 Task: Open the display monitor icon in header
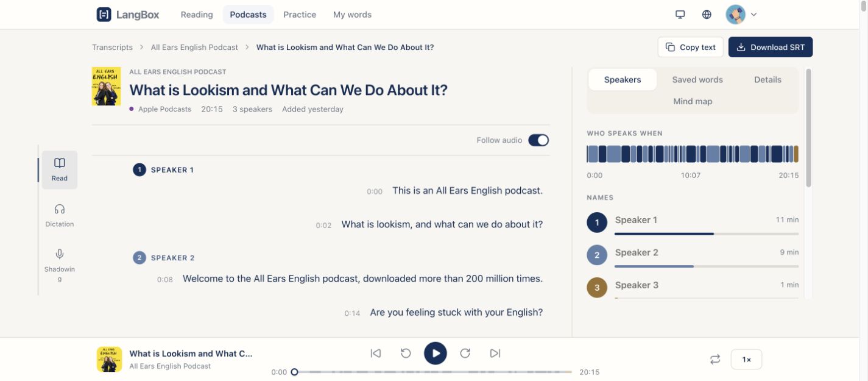pyautogui.click(x=680, y=15)
